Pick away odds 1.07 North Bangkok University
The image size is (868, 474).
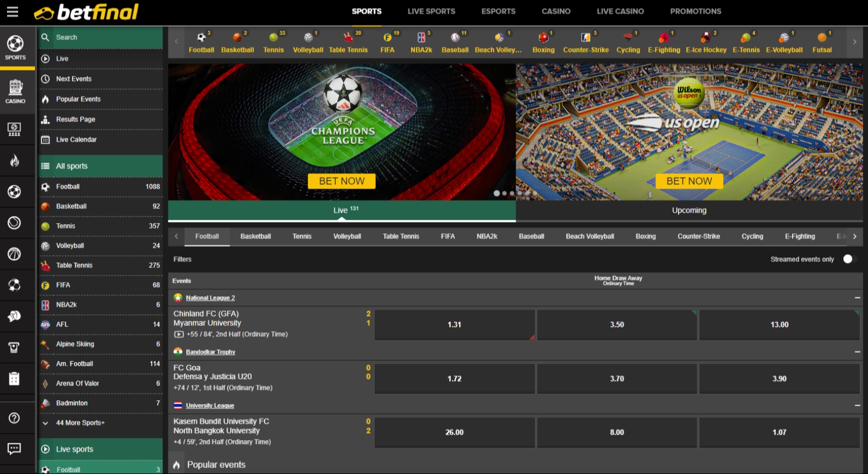pyautogui.click(x=780, y=432)
